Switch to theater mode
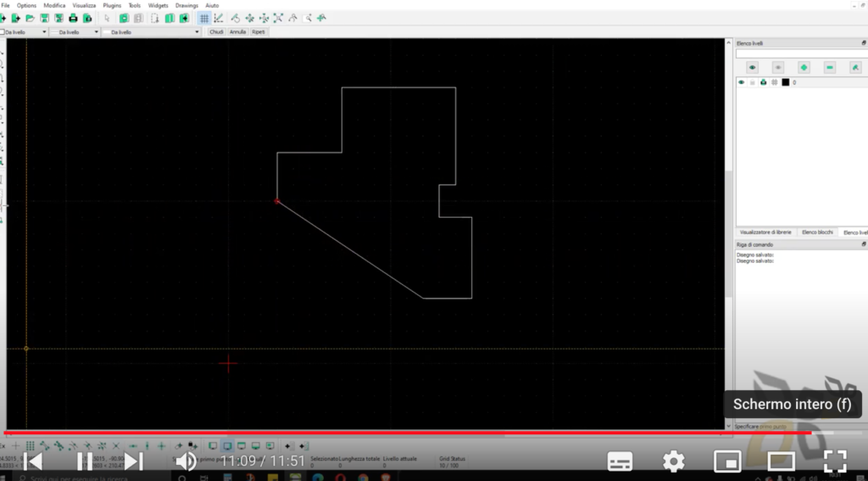This screenshot has height=481, width=868. point(781,461)
